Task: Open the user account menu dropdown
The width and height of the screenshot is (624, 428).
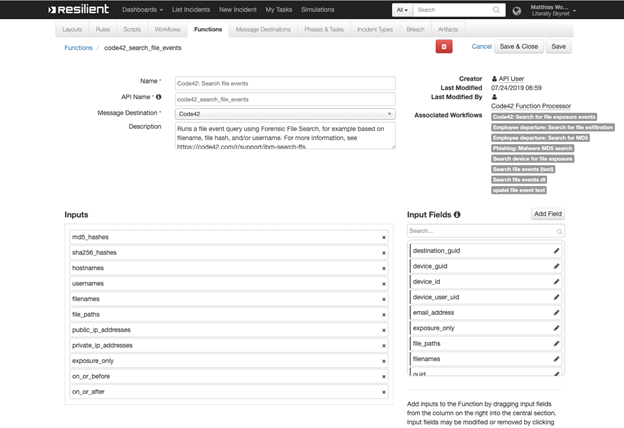Action: 553,10
